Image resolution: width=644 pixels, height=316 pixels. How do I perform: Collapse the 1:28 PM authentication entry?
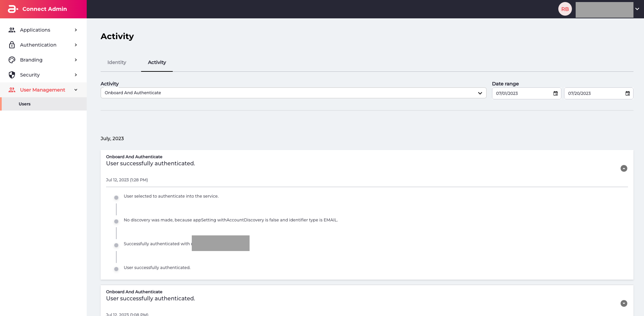tap(624, 168)
